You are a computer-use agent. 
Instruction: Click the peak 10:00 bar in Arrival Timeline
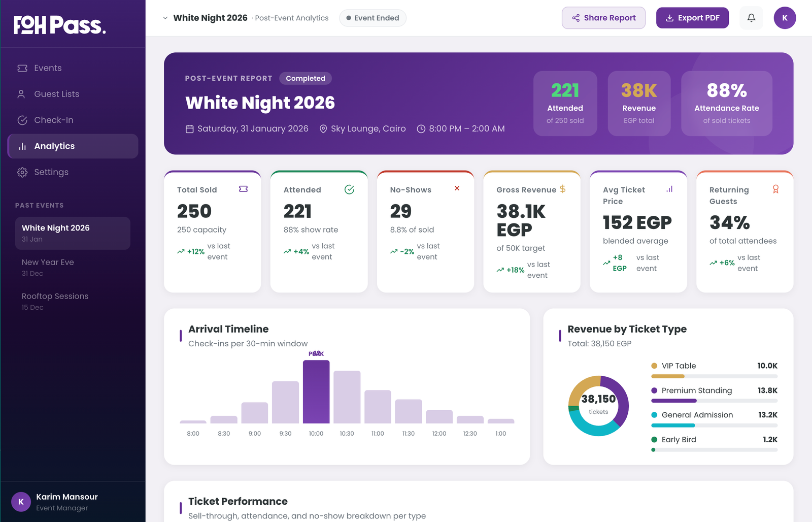316,392
